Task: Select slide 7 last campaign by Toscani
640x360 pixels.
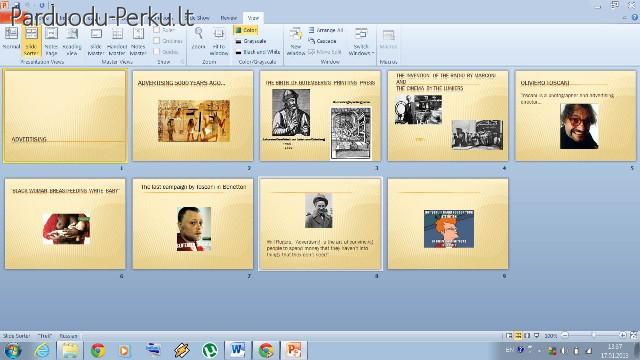Action: pos(193,224)
